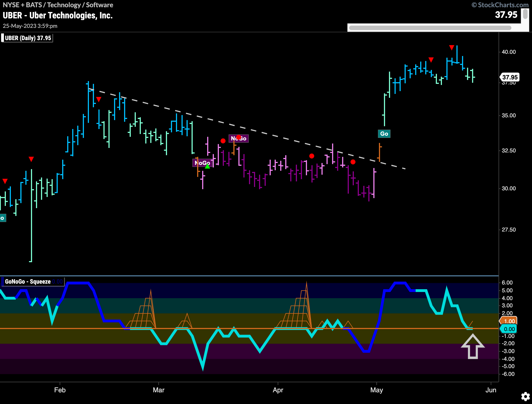Click the 32.50 price axis label
This screenshot has height=404, width=532.
pos(509,150)
